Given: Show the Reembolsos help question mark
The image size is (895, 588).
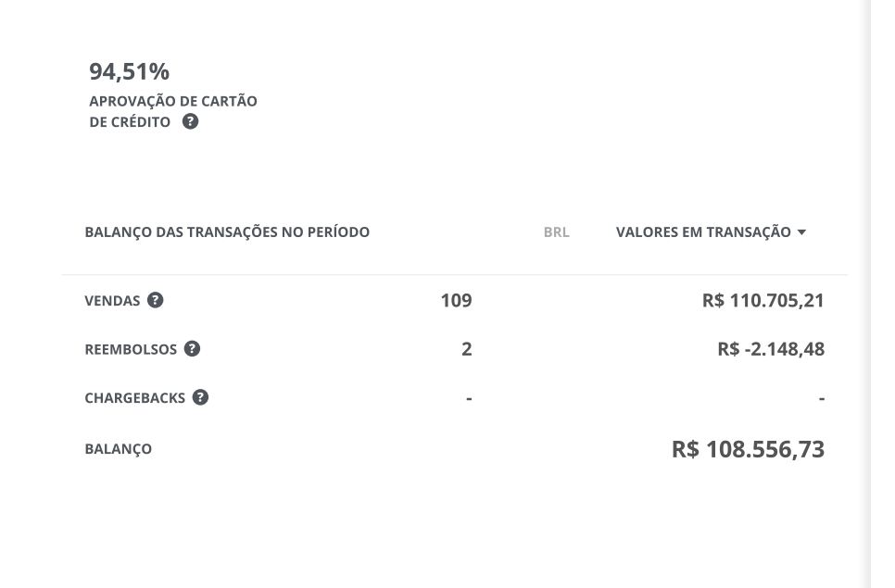Looking at the screenshot, I should click(x=192, y=348).
